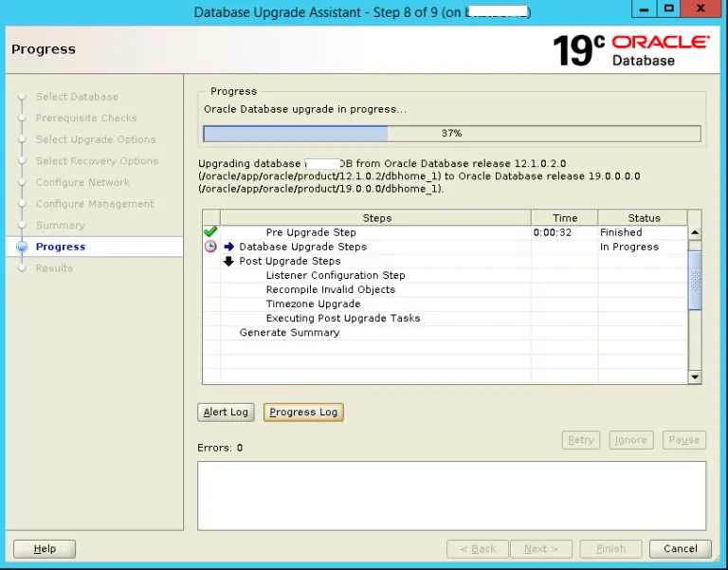Click the Steps column header
This screenshot has height=570, width=728.
pos(376,218)
